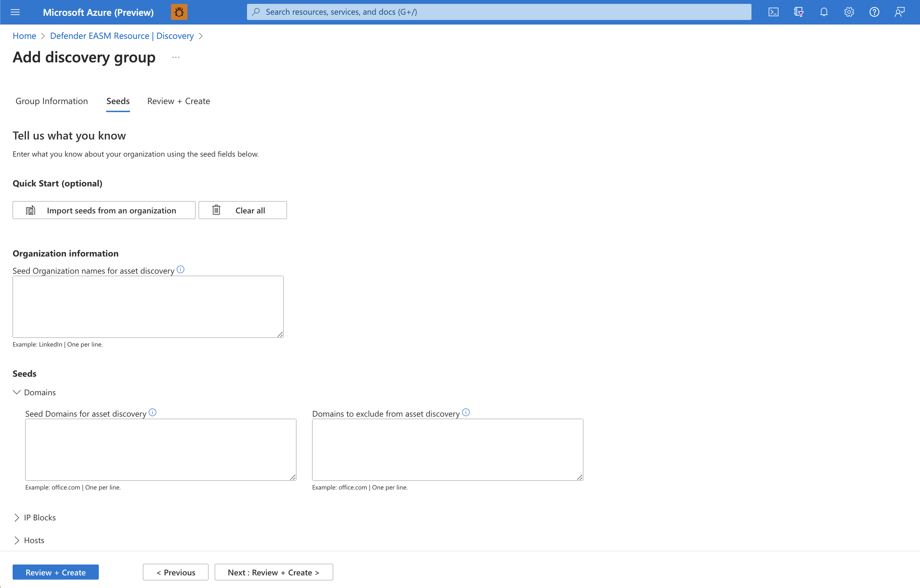Click the Previous navigation button

point(176,572)
